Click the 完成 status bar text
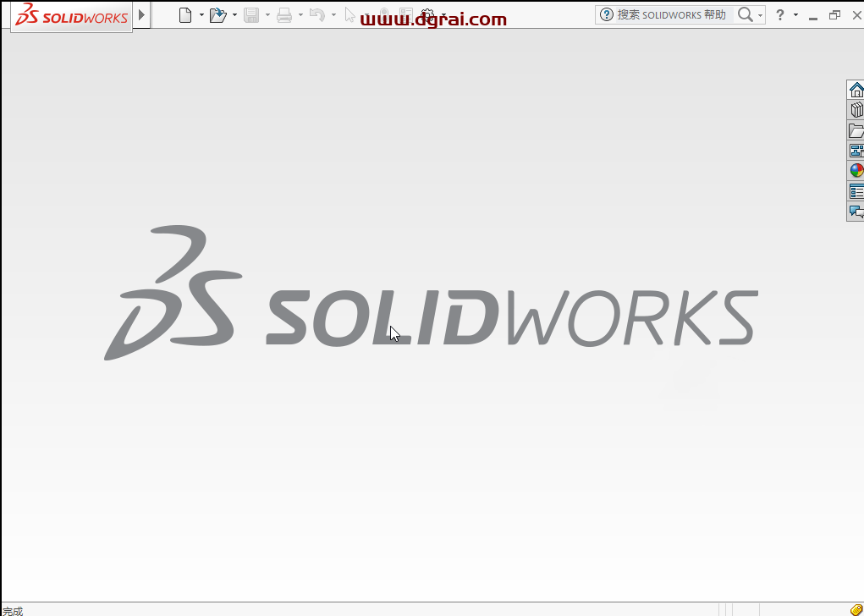The width and height of the screenshot is (864, 616). [x=13, y=611]
